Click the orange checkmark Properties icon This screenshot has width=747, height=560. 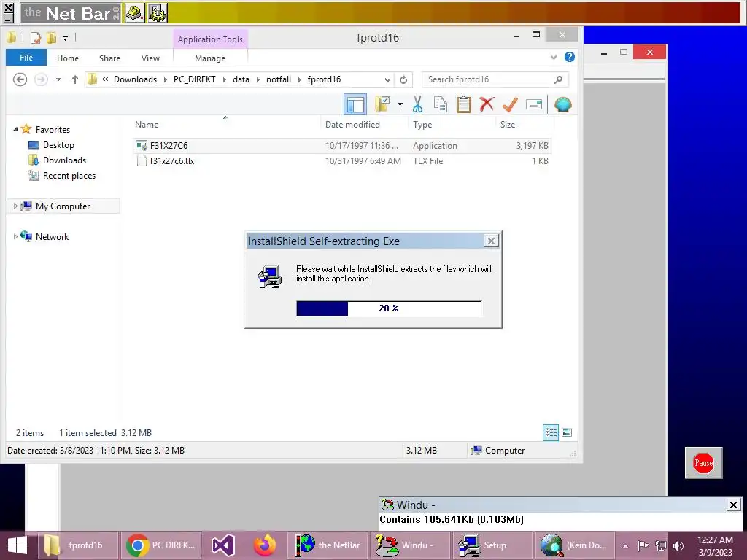(510, 104)
